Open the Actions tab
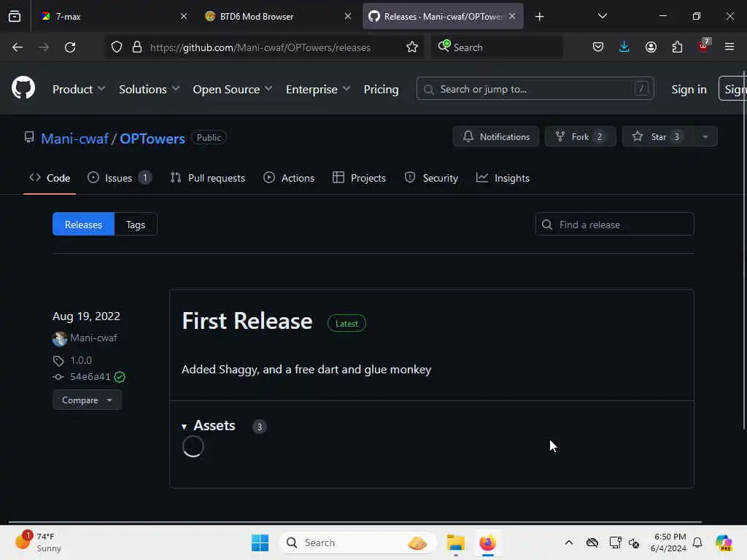Image resolution: width=747 pixels, height=560 pixels. [289, 178]
